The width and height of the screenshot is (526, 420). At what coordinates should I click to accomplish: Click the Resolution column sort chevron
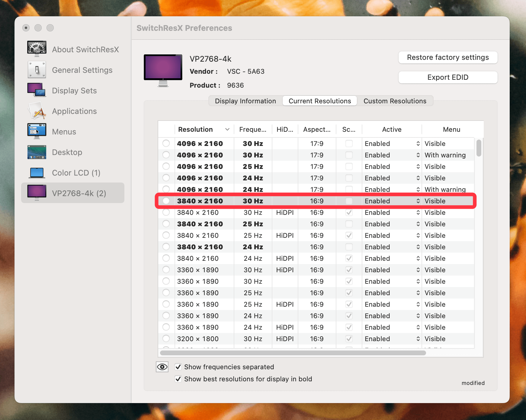click(x=227, y=129)
